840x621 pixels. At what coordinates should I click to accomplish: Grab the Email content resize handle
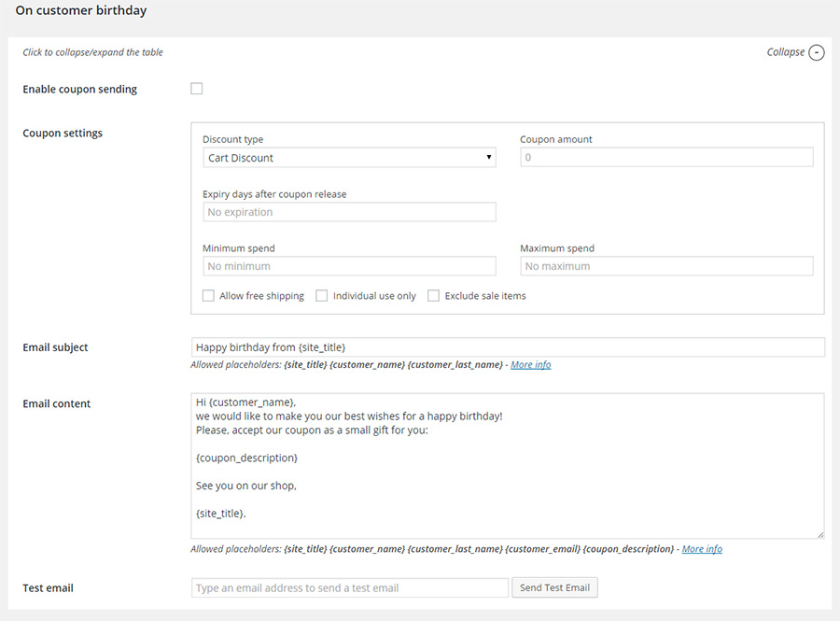click(820, 535)
